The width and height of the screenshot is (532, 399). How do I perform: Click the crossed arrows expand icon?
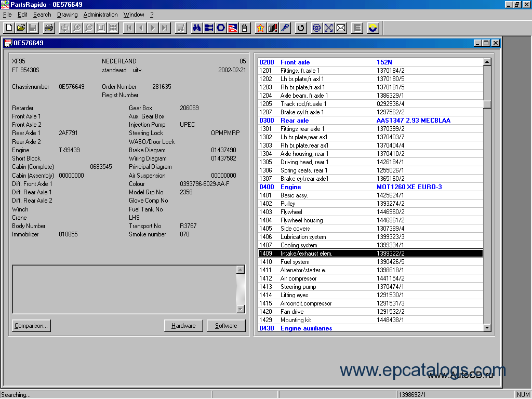click(x=328, y=28)
